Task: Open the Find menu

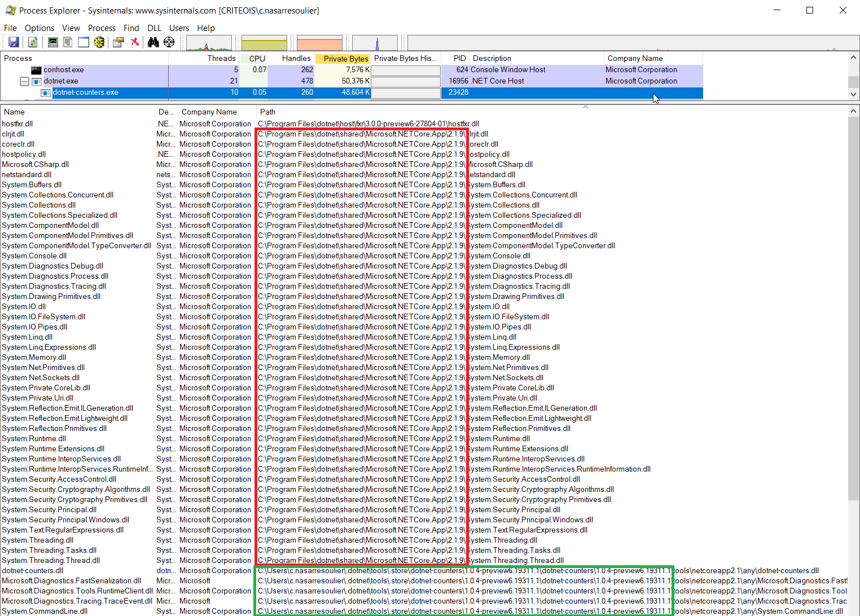Action: (x=131, y=28)
